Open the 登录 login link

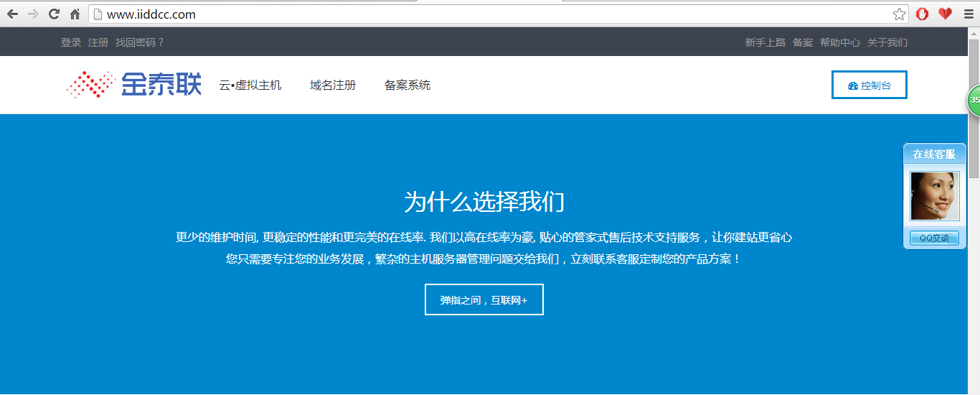point(71,42)
